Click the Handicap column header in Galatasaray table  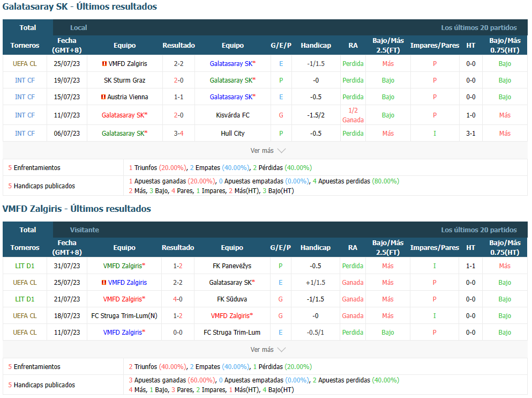click(x=316, y=46)
